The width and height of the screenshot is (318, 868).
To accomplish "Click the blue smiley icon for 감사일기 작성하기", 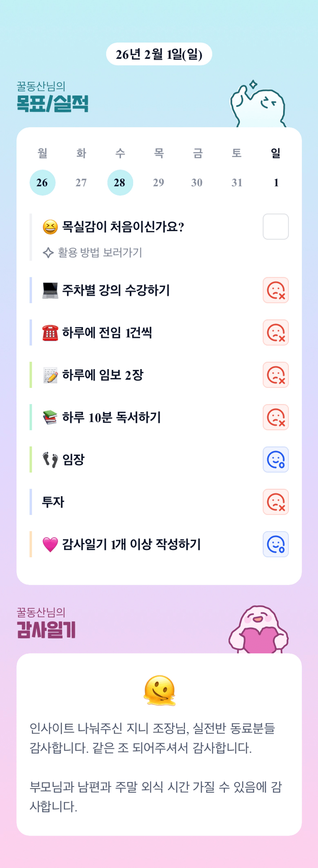I will click(x=275, y=544).
